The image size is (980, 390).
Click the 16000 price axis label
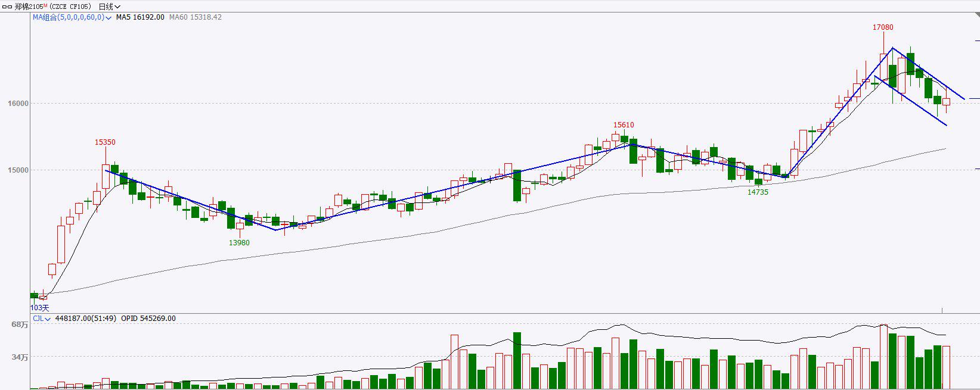pos(18,104)
